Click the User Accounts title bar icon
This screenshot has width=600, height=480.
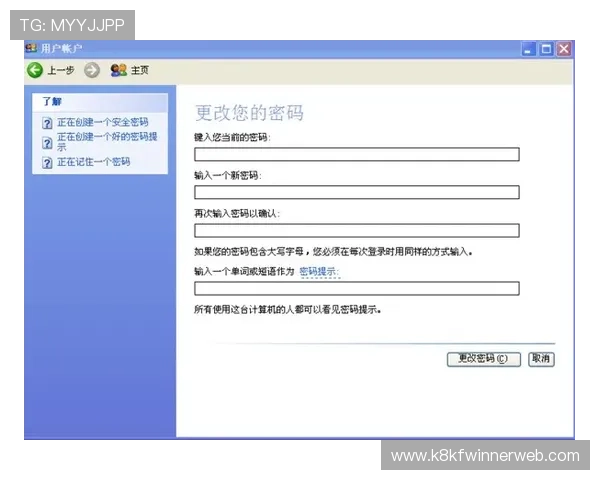31,49
